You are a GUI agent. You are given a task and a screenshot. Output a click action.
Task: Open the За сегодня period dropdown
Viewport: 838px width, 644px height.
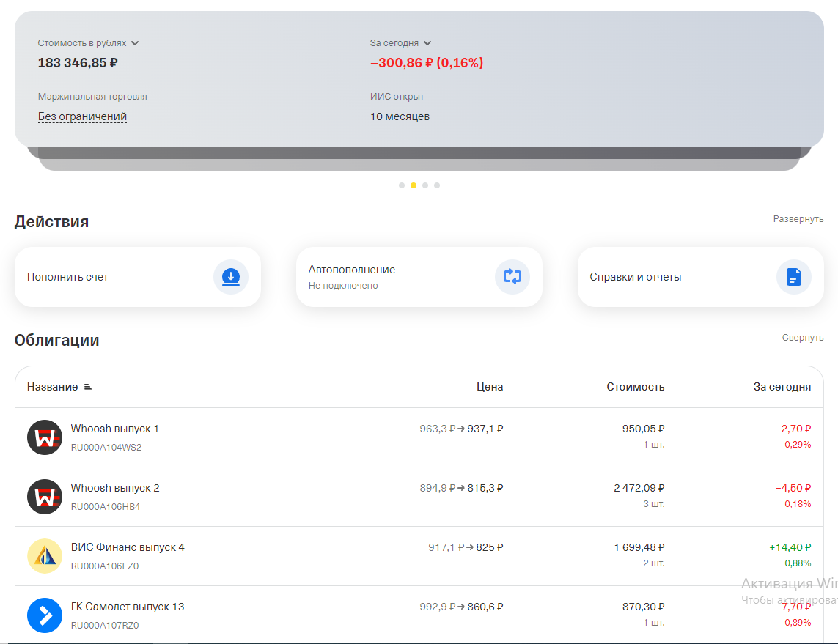[400, 42]
